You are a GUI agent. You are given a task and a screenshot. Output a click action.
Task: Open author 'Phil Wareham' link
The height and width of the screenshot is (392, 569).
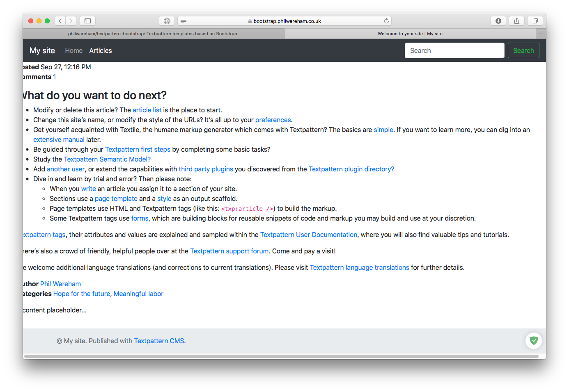point(60,284)
